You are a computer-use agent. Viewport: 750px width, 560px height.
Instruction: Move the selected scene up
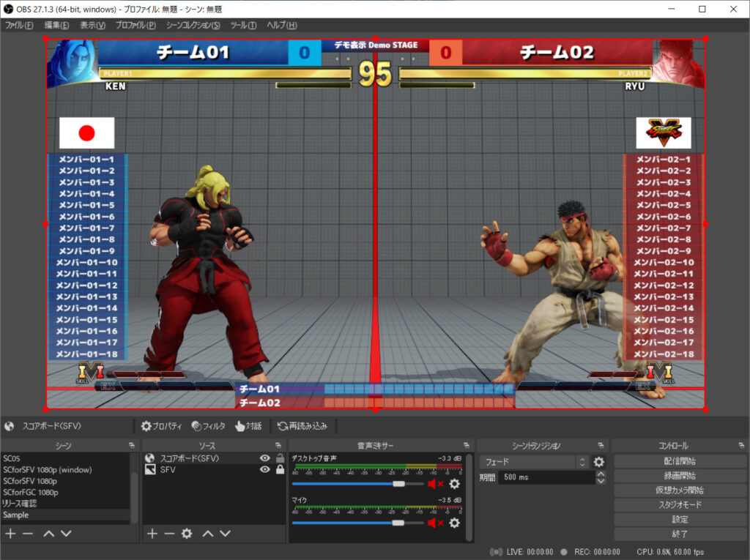pos(49,533)
